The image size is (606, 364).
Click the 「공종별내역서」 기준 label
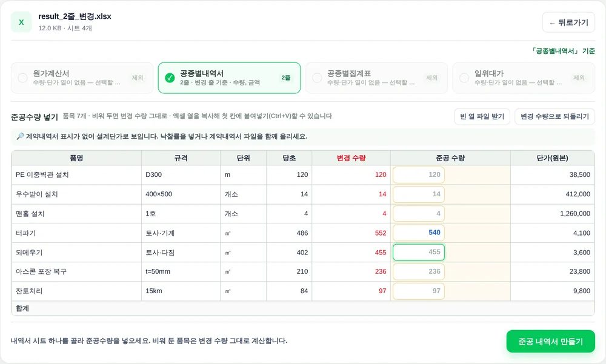pos(562,51)
